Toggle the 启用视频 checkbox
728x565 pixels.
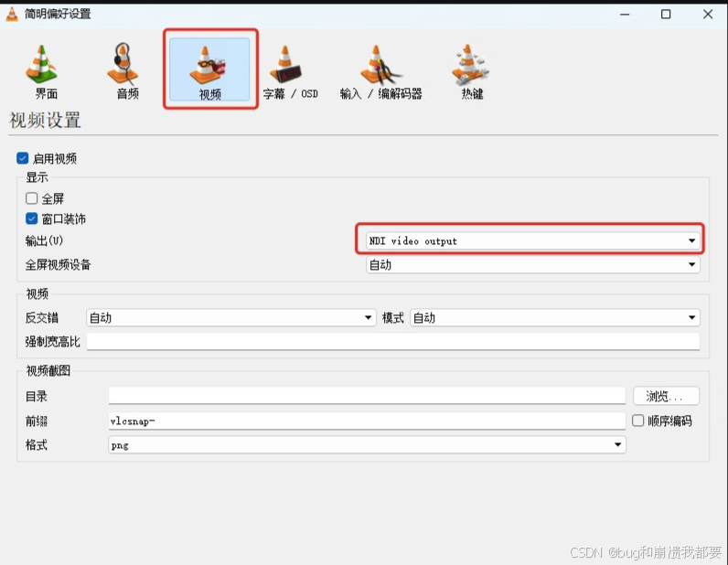tap(22, 158)
